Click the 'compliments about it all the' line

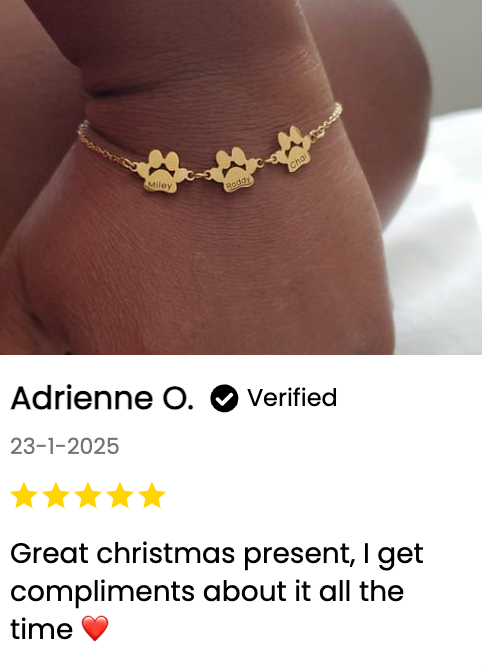[x=207, y=591]
